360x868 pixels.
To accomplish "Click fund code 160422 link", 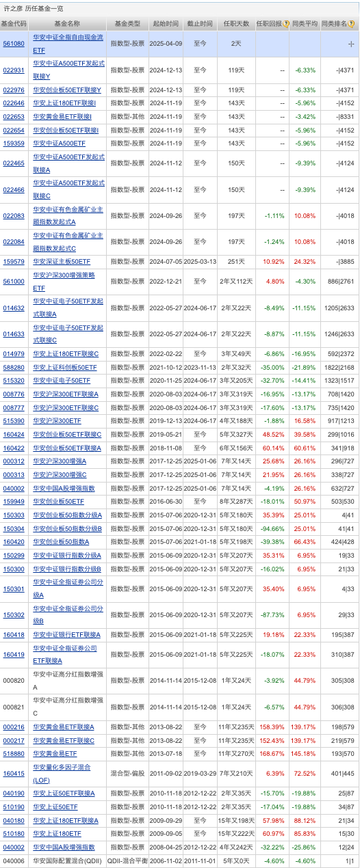I will click(14, 448).
